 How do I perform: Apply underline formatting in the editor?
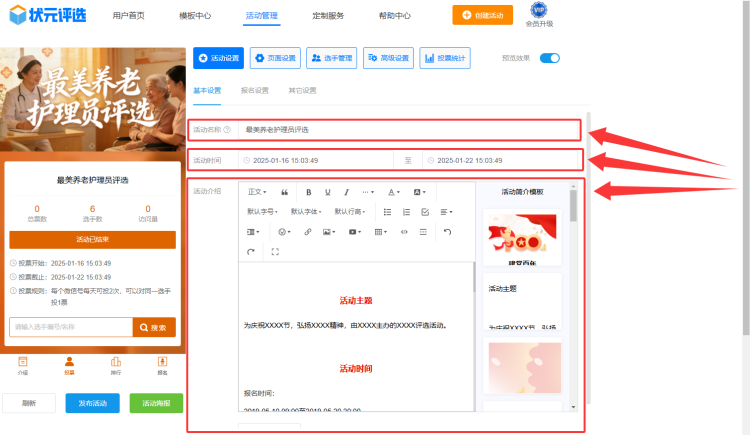(328, 192)
